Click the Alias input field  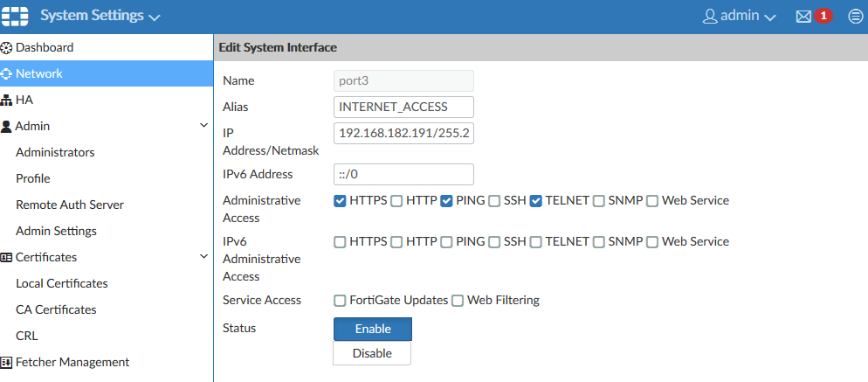coord(403,107)
